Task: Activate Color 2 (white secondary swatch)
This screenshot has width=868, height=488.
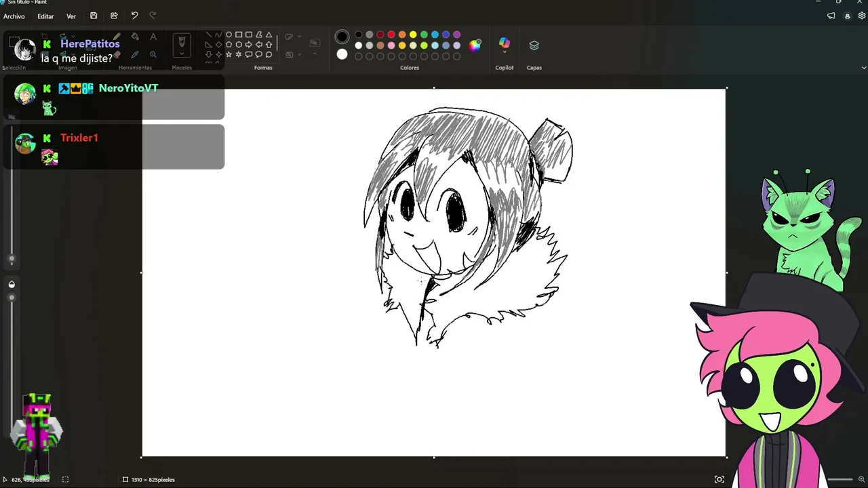Action: click(342, 54)
